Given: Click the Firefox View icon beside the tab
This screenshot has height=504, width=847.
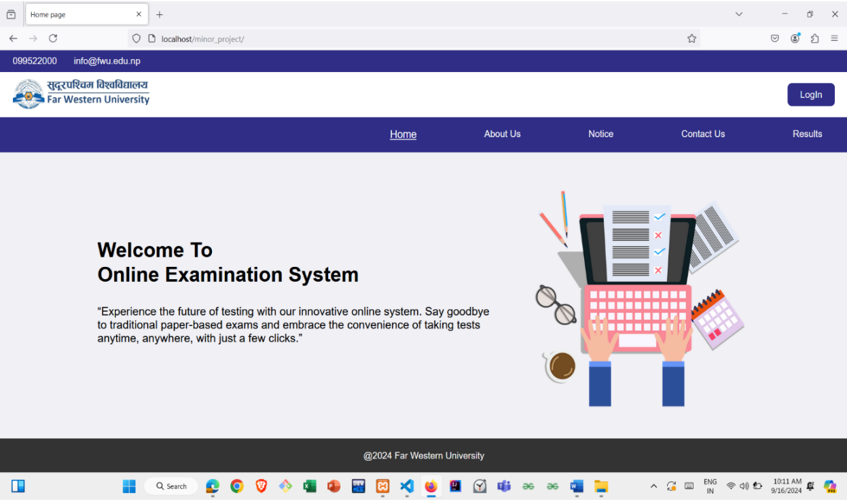Looking at the screenshot, I should pos(11,14).
